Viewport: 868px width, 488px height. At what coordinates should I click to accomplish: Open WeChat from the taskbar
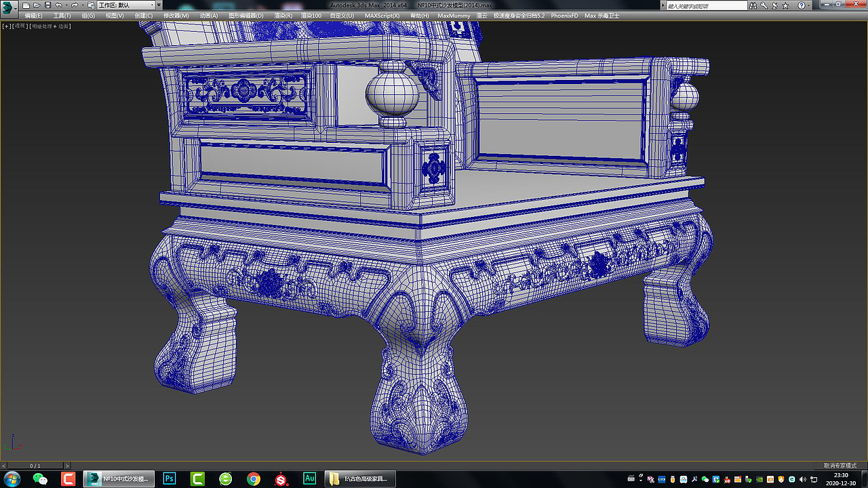pos(40,479)
